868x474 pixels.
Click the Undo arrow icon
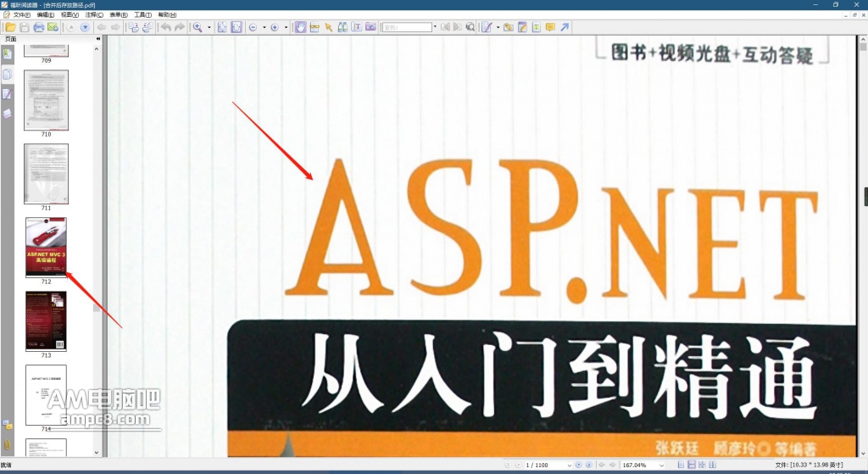coord(165,27)
